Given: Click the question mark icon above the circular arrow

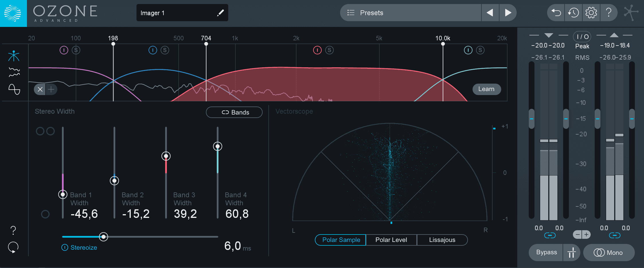Looking at the screenshot, I should pos(13,230).
